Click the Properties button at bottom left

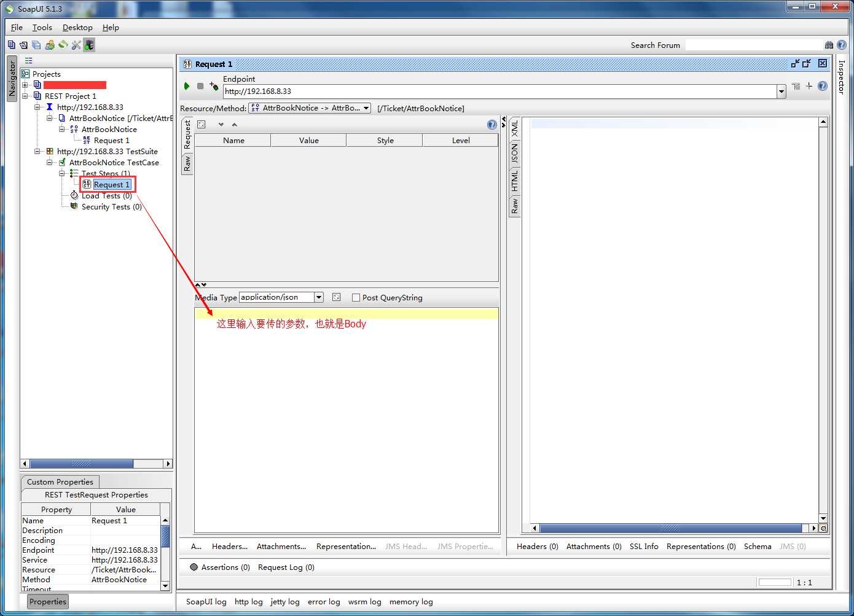click(x=48, y=601)
